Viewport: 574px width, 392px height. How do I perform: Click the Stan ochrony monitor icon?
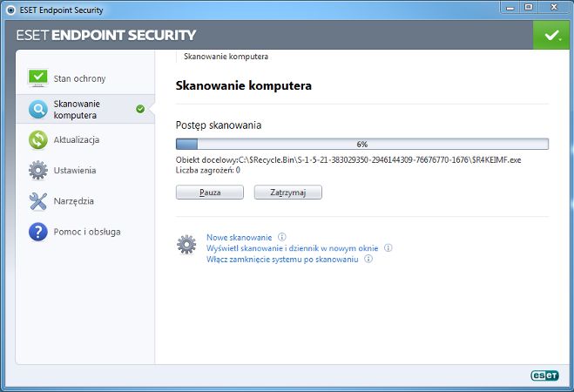(38, 78)
